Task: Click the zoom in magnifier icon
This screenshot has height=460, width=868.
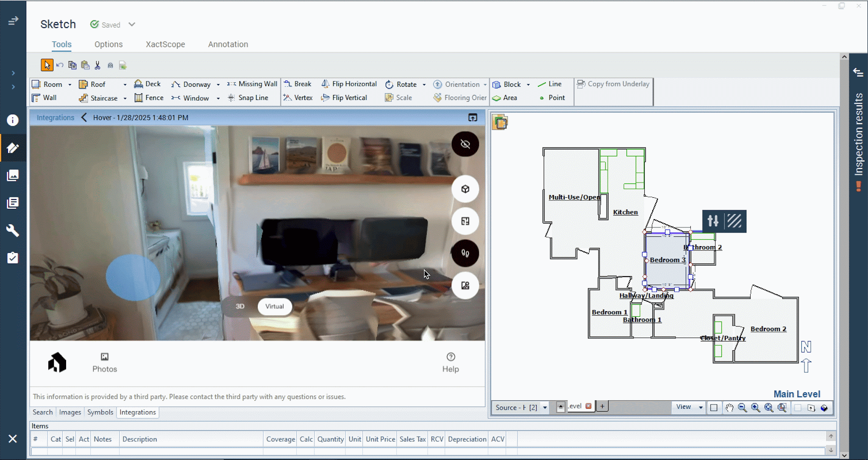Action: pos(755,407)
